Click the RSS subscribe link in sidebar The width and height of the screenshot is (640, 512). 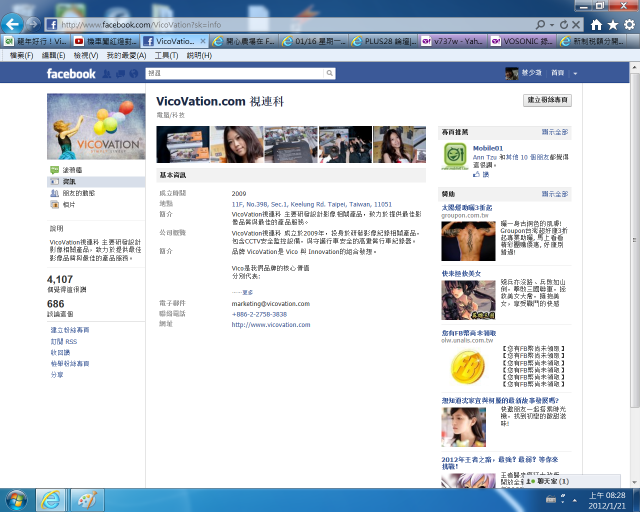pyautogui.click(x=64, y=342)
